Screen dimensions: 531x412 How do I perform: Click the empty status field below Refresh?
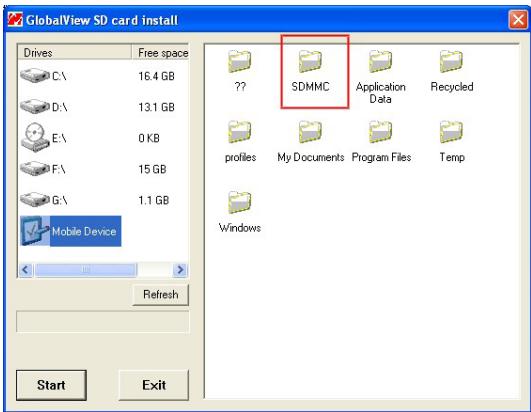click(x=103, y=321)
